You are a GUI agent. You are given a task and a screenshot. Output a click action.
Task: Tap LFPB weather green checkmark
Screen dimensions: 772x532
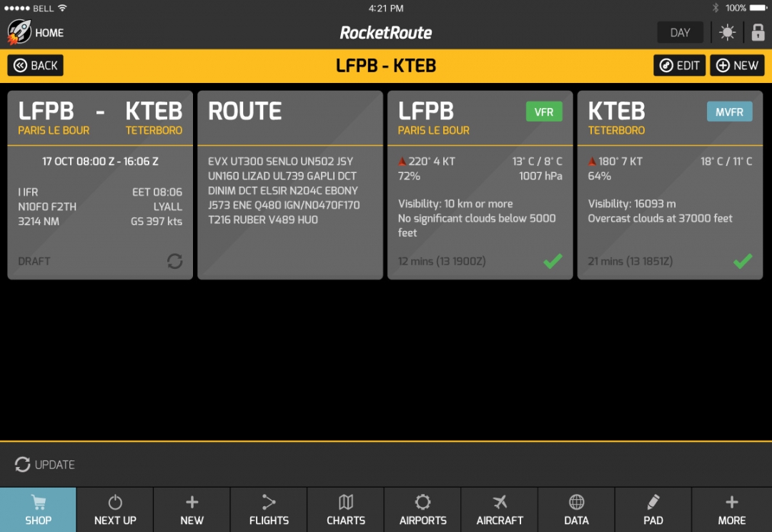[553, 261]
